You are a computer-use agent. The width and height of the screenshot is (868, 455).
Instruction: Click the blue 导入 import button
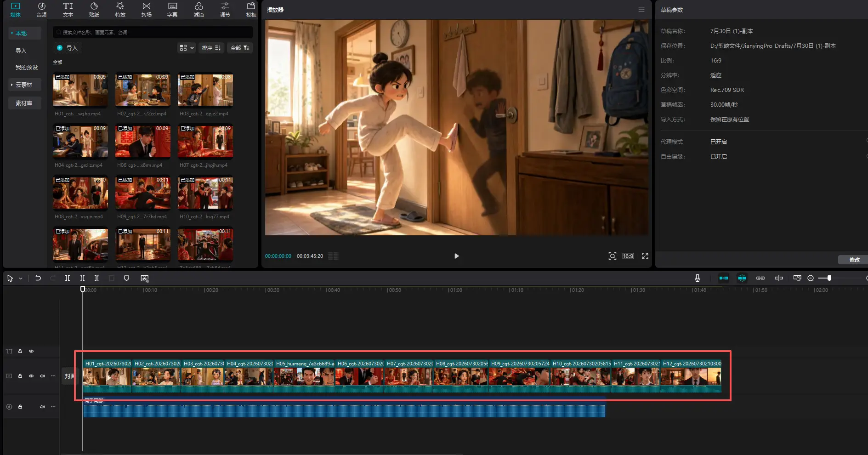pos(67,48)
